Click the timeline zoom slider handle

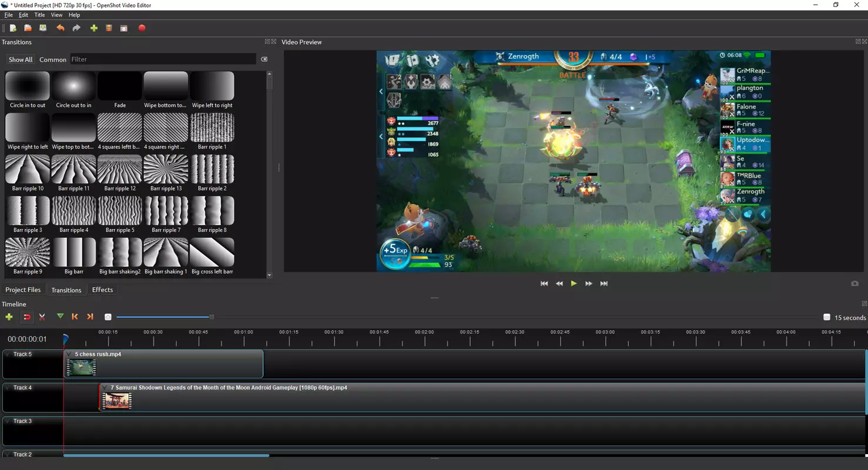point(212,317)
